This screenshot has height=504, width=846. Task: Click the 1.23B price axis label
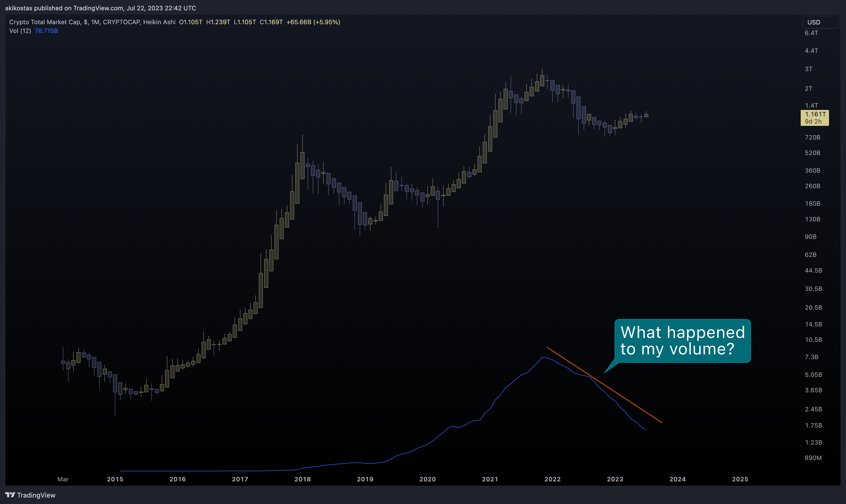click(x=813, y=442)
